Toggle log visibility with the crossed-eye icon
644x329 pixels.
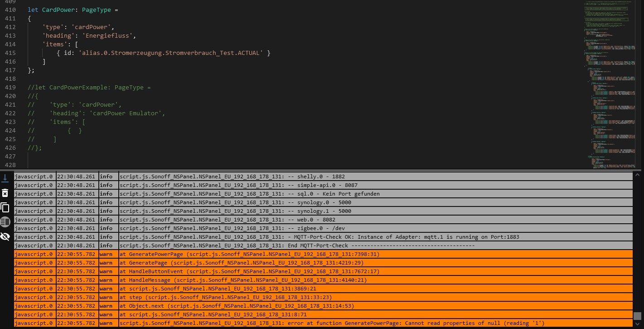click(x=5, y=236)
